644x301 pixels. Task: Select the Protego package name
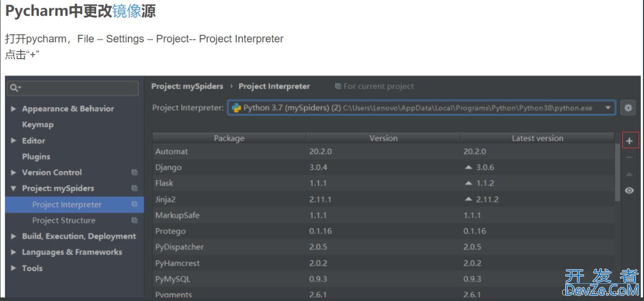pyautogui.click(x=170, y=231)
